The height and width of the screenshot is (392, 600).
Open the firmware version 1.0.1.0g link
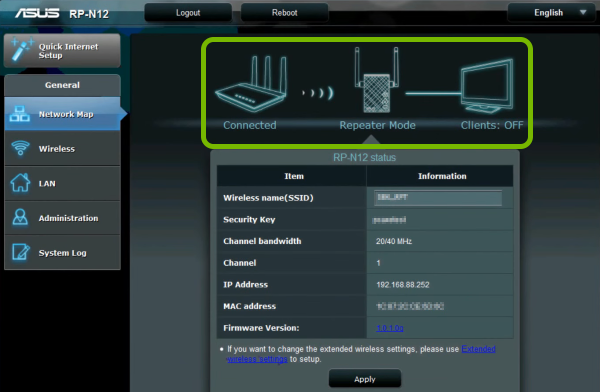point(390,328)
